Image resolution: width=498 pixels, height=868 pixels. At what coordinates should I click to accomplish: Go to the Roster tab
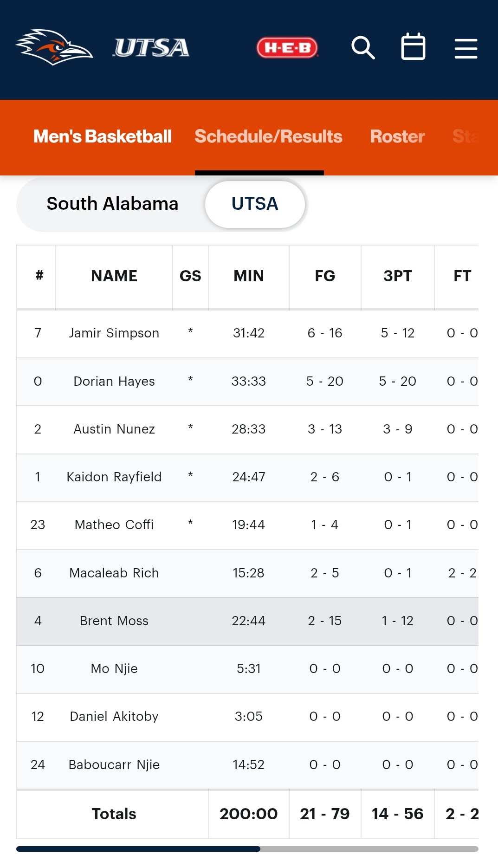click(397, 136)
